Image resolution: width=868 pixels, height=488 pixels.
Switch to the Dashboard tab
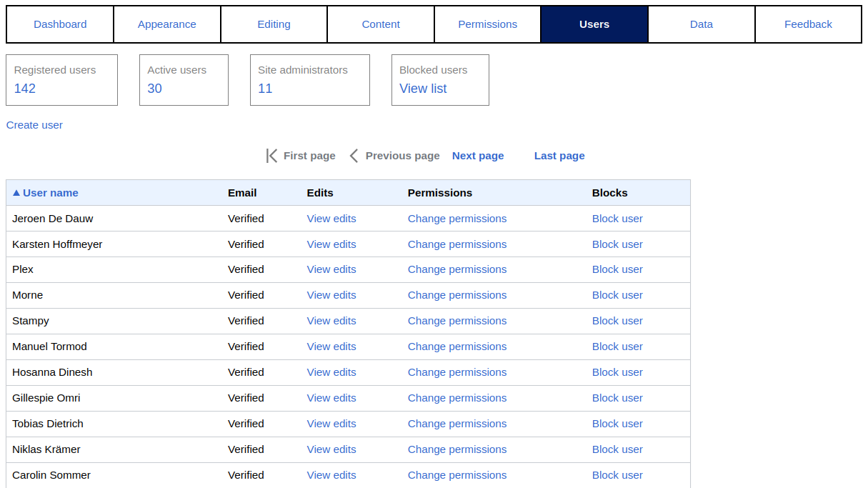(60, 24)
